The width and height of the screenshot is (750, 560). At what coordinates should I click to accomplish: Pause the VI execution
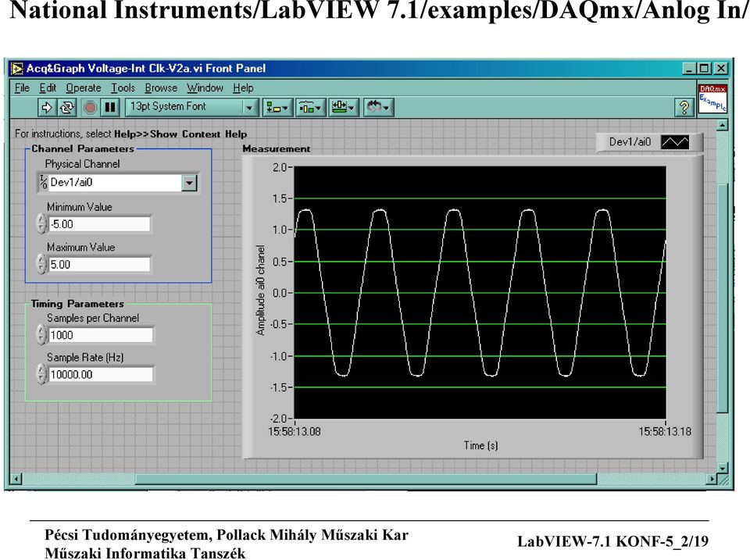pos(110,107)
